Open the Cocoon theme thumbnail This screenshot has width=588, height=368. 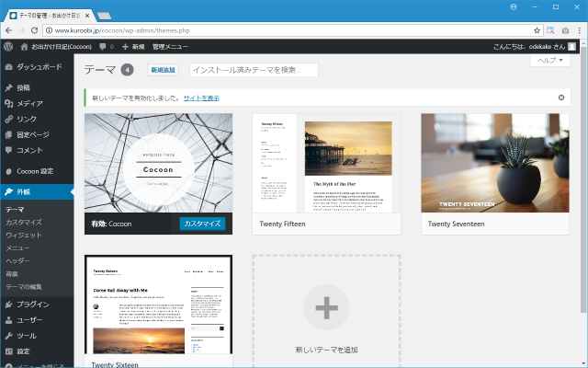(x=158, y=163)
